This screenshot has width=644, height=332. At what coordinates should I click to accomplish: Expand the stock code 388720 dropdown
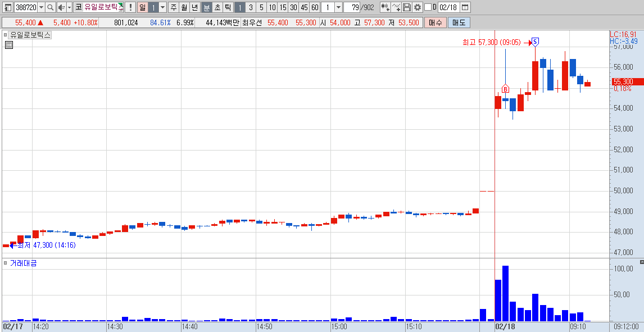40,7
